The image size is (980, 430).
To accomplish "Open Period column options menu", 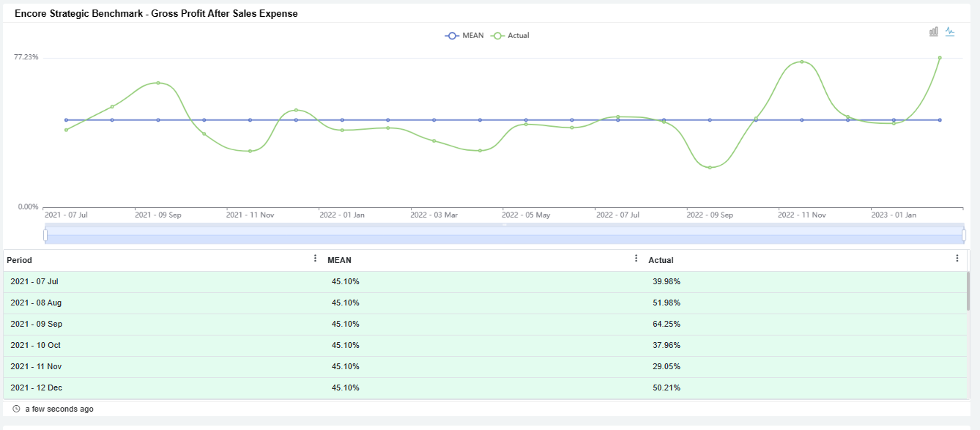I will tap(316, 259).
